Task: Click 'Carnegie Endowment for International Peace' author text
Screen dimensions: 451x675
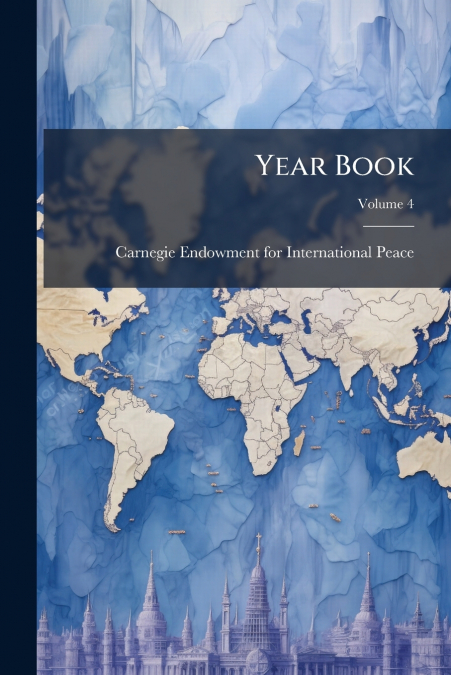Action: 265,252
